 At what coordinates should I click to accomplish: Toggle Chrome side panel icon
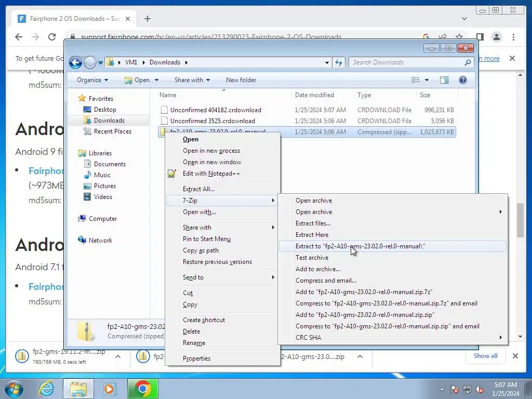(480, 37)
